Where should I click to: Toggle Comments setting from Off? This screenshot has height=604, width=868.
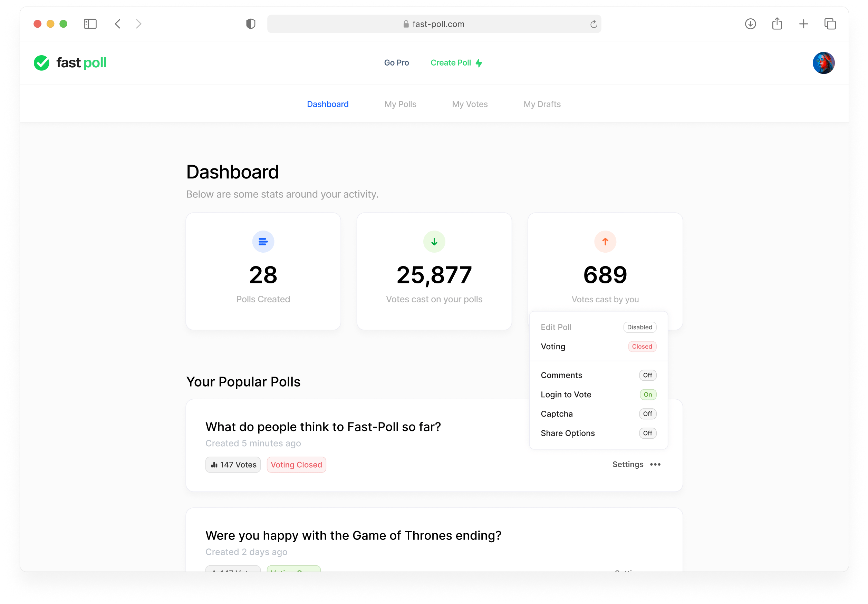(x=647, y=375)
